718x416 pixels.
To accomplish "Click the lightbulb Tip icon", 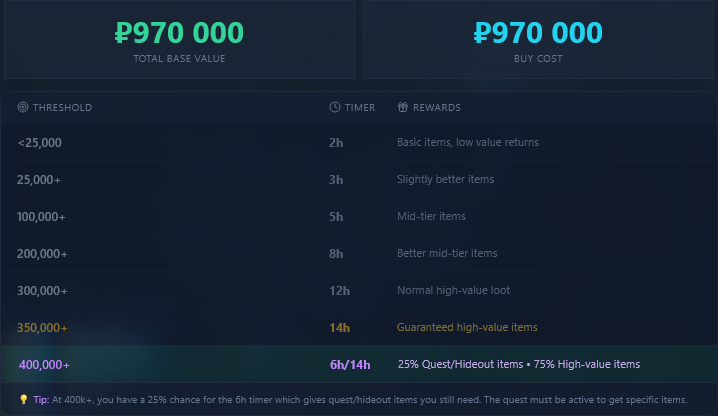I will coord(24,400).
